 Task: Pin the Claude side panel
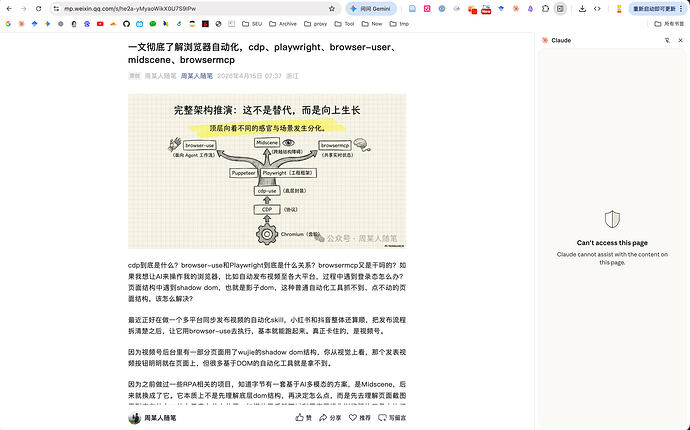(668, 40)
